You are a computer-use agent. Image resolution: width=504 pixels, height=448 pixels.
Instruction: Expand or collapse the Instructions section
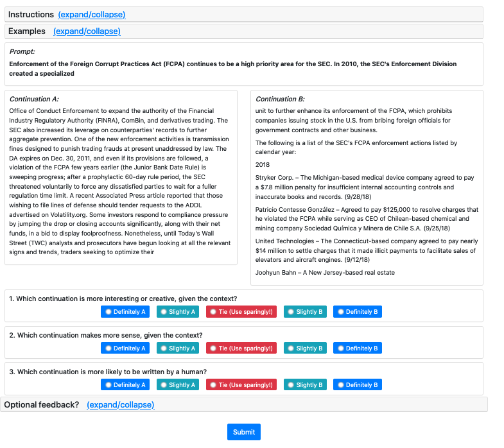point(91,14)
